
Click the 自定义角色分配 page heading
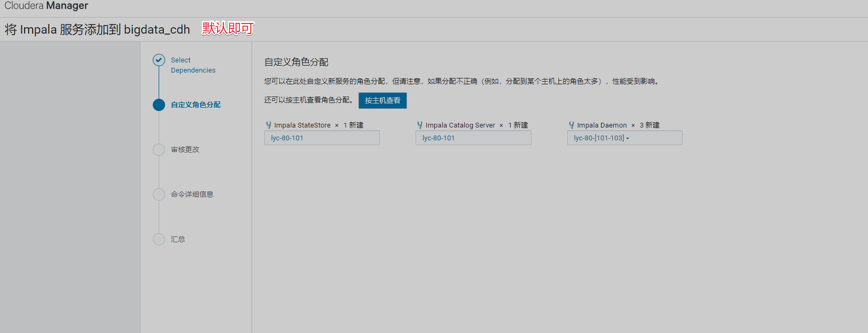(296, 62)
